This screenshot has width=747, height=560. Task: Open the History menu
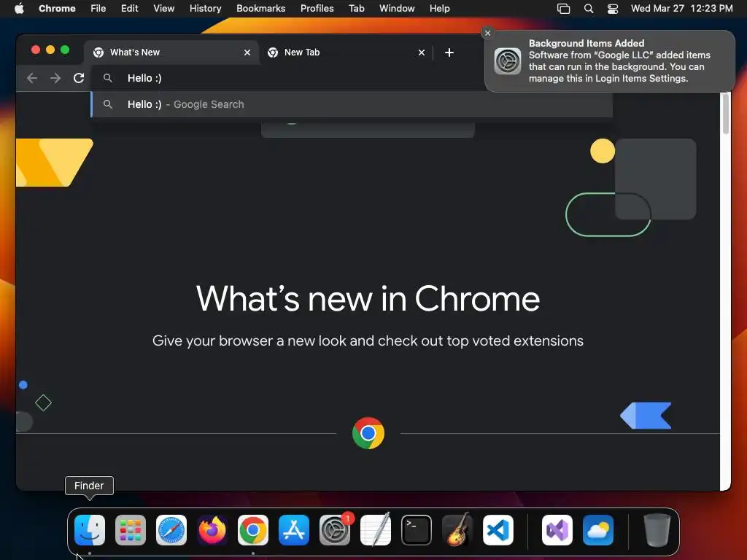click(205, 9)
